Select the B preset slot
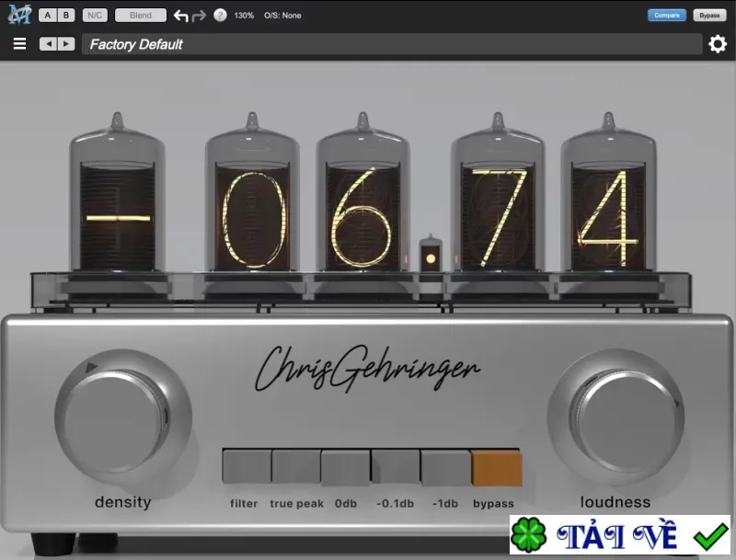This screenshot has width=736, height=560. 66,16
